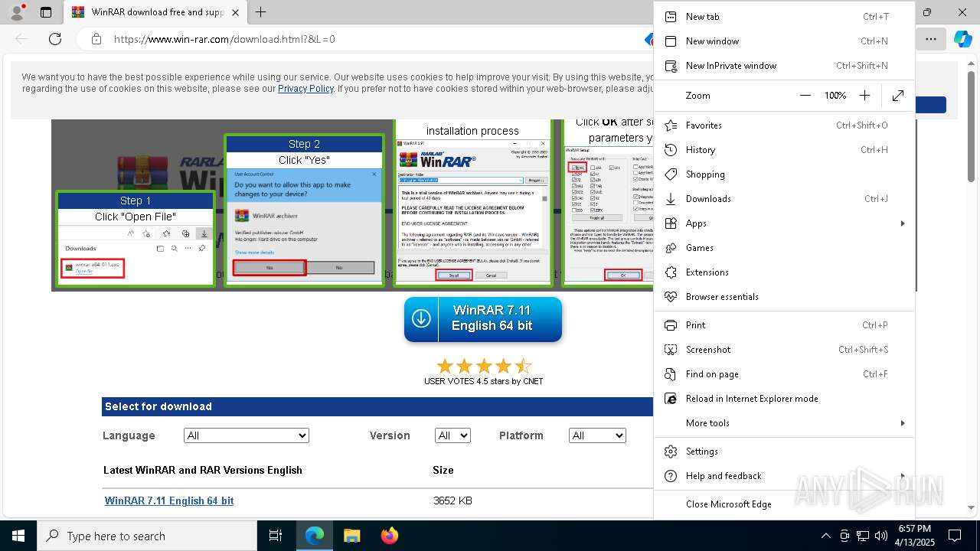Refresh the page with the reload icon
This screenshot has width=980, height=551.
coord(55,39)
